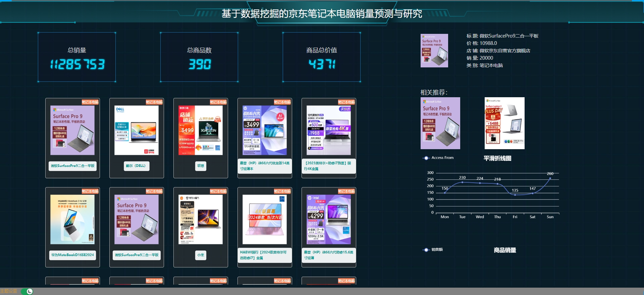644x295 pixels.
Task: Click the 商品总价值 statistics box
Action: pyautogui.click(x=322, y=57)
